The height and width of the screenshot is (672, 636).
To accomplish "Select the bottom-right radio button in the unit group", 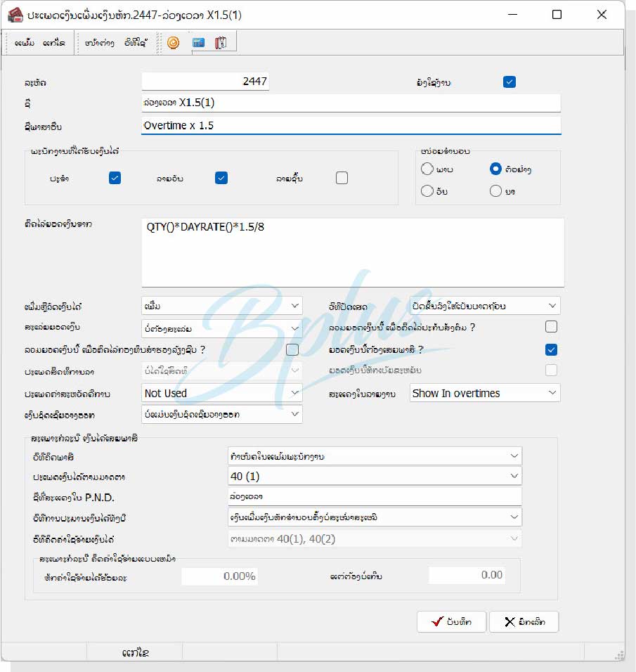I will [496, 191].
